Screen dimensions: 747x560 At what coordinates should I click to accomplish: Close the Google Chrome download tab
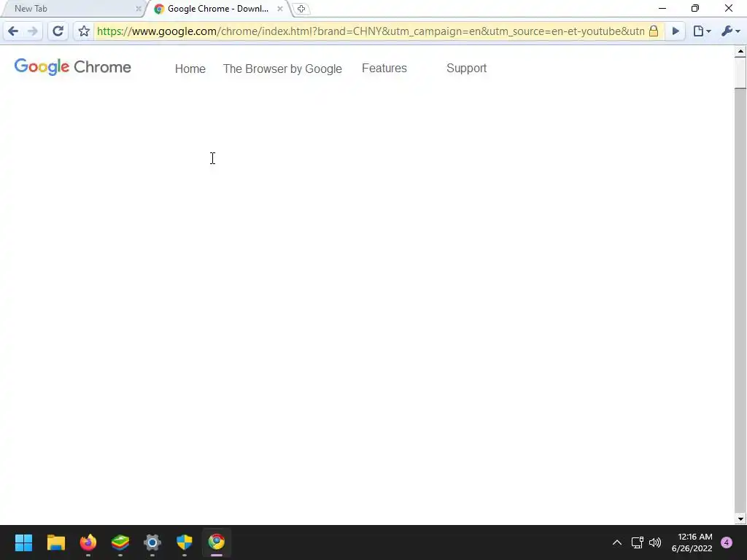tap(280, 9)
